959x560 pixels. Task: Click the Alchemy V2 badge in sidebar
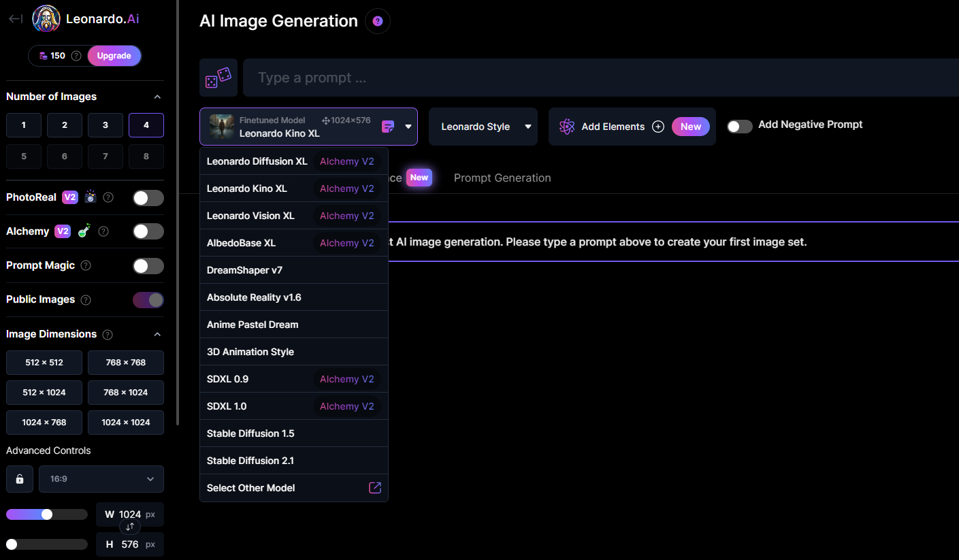tap(63, 231)
